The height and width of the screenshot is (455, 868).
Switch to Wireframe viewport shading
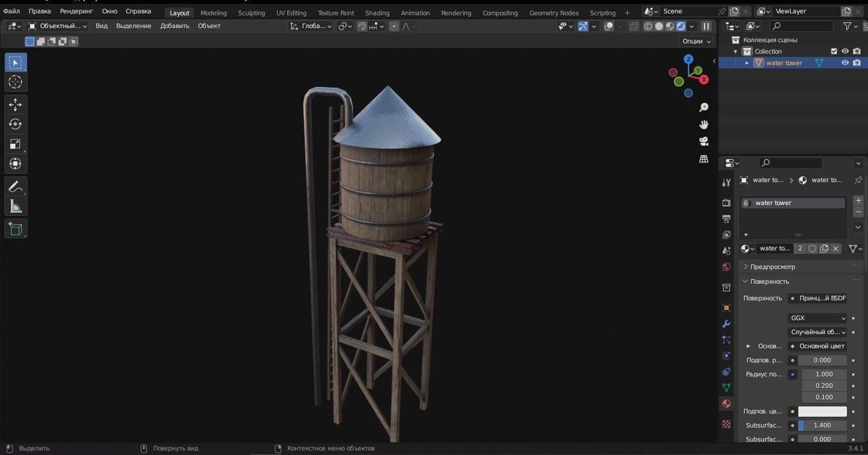point(648,26)
